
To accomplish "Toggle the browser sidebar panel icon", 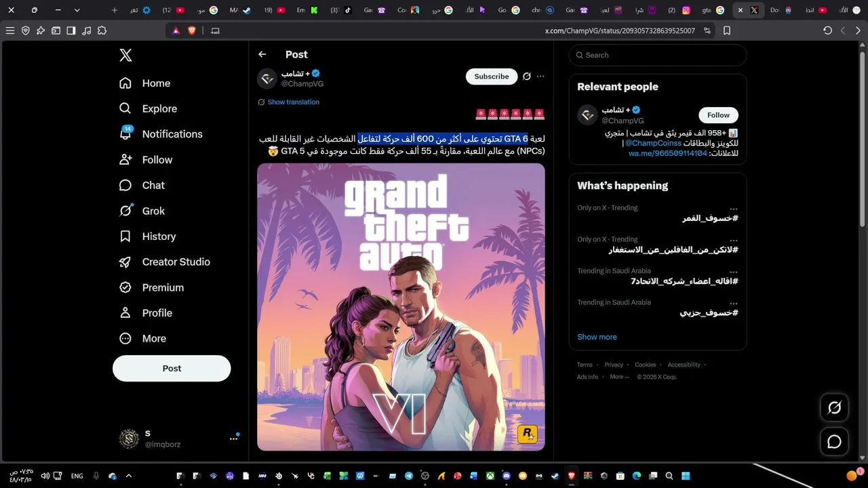I will click(x=71, y=30).
